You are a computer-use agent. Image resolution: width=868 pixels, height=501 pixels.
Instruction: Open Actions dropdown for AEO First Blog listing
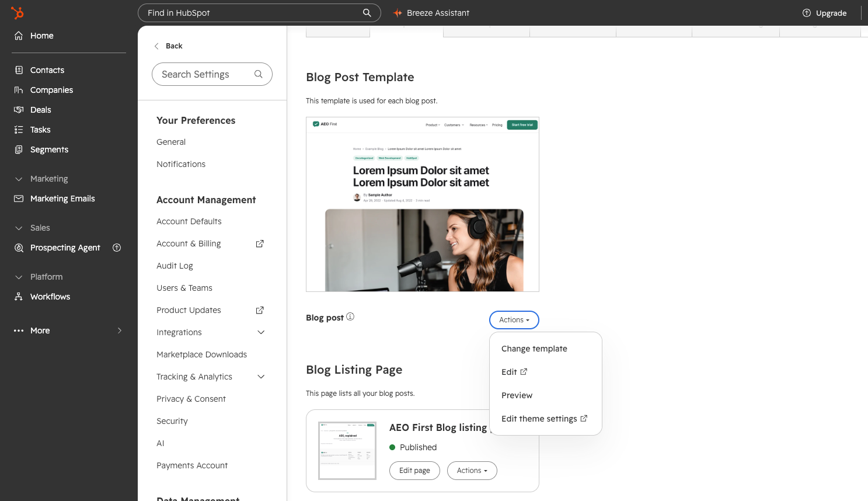tap(472, 471)
